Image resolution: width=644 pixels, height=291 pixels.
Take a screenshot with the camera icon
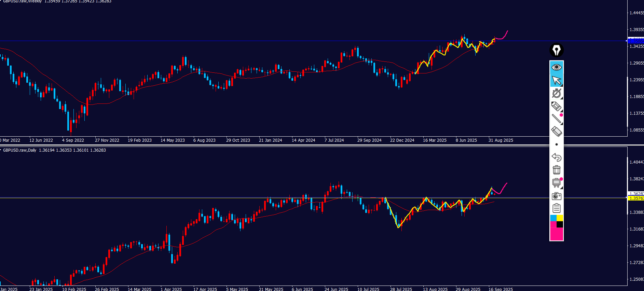556,196
